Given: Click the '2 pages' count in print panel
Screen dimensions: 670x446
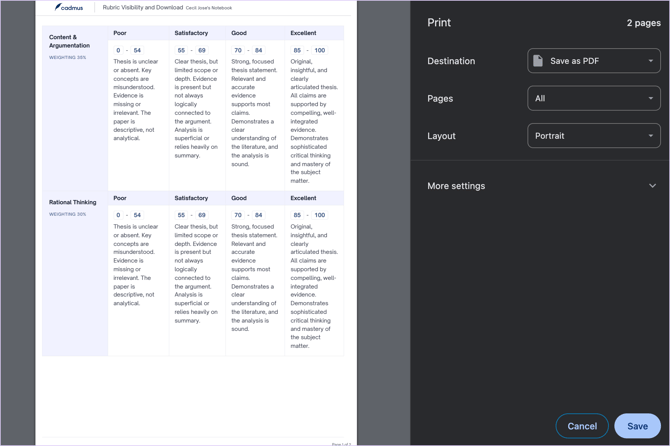Looking at the screenshot, I should point(643,23).
